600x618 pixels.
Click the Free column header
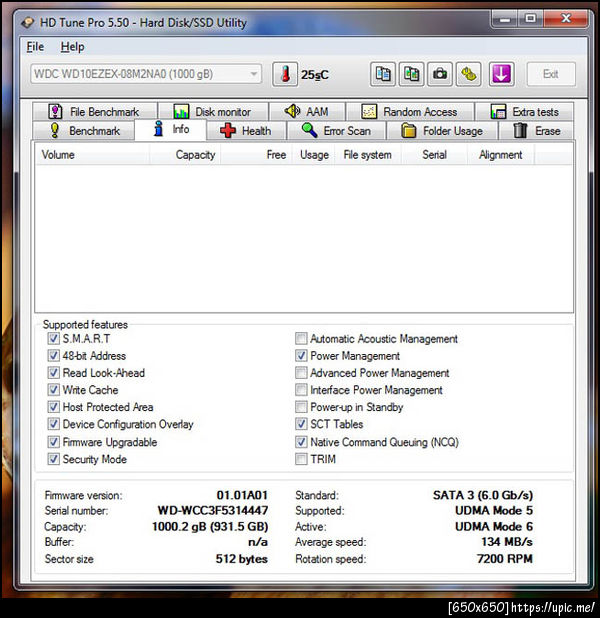tap(256, 154)
